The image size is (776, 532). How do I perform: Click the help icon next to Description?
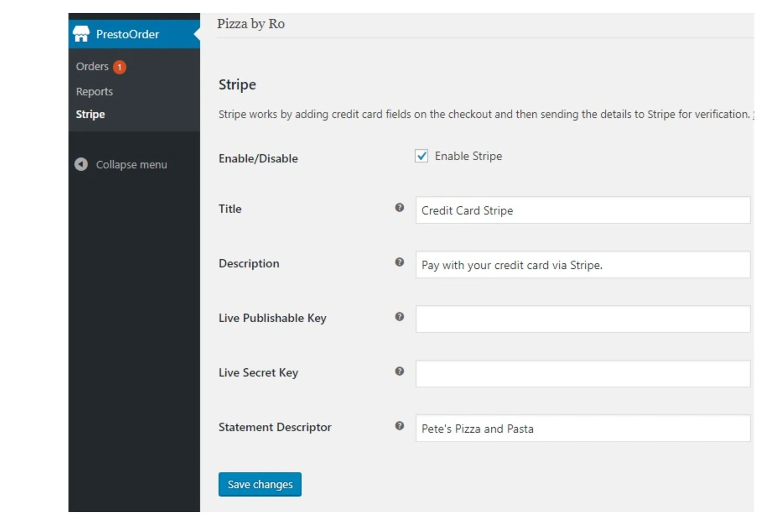point(399,262)
